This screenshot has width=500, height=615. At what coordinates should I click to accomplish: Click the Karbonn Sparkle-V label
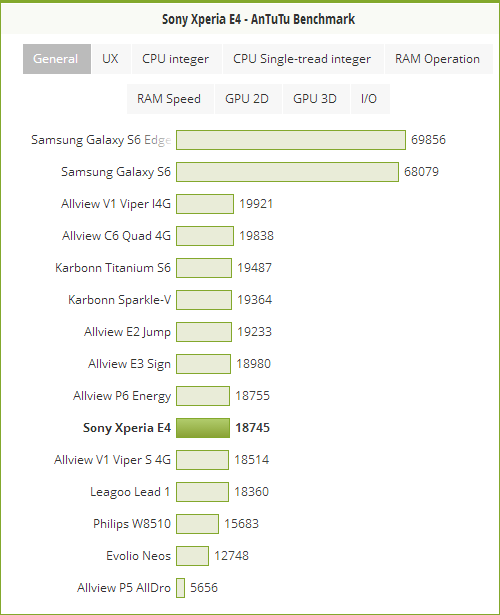tap(120, 300)
